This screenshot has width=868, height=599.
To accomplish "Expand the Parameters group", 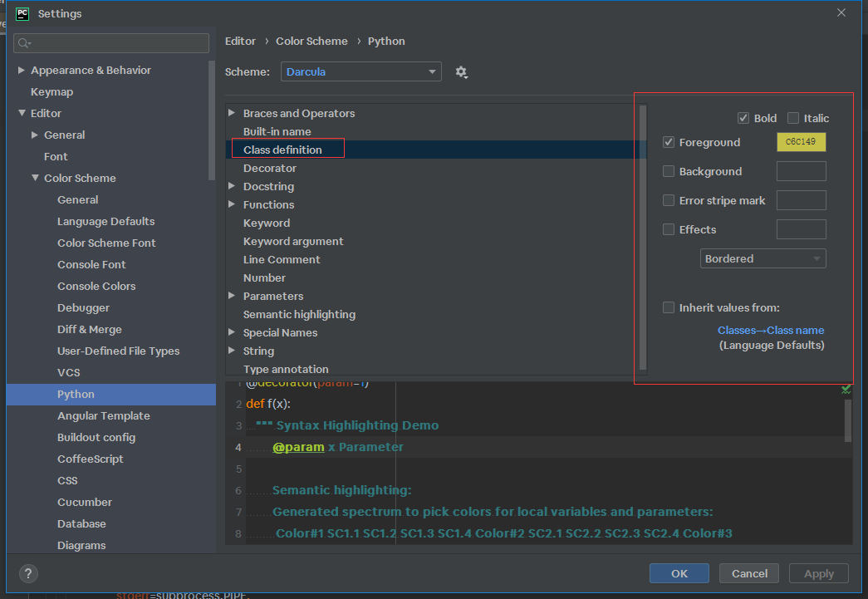I will (232, 296).
